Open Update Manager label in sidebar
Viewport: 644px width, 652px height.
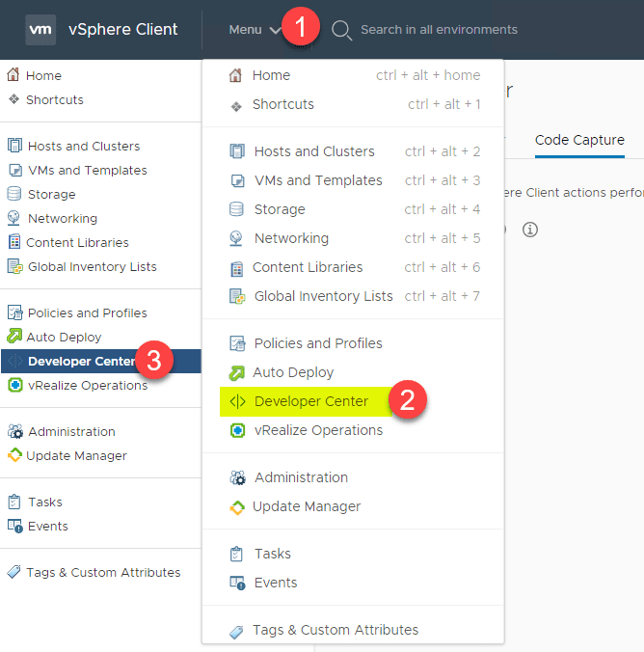[x=76, y=456]
